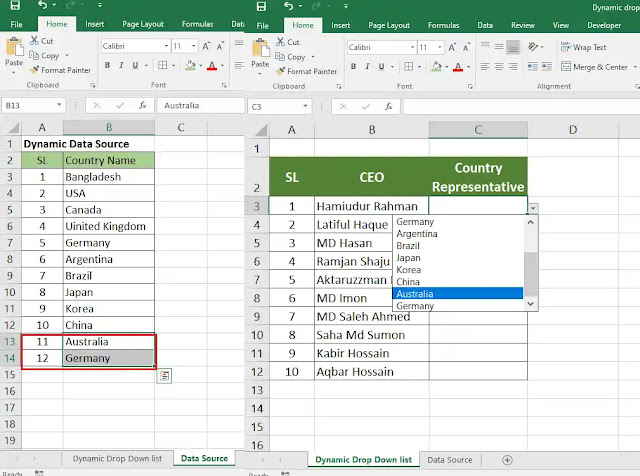Click dropdown list scroll up arrow
Screen dimensions: 640x476
tap(531, 222)
